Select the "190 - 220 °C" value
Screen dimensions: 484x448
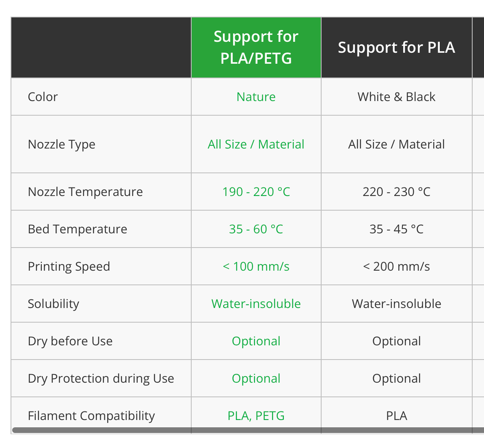256,192
